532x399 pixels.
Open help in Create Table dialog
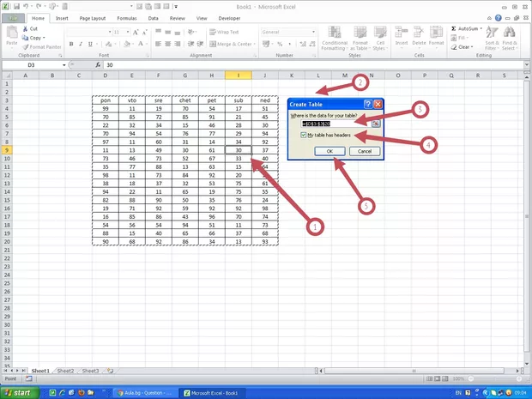[x=367, y=103]
